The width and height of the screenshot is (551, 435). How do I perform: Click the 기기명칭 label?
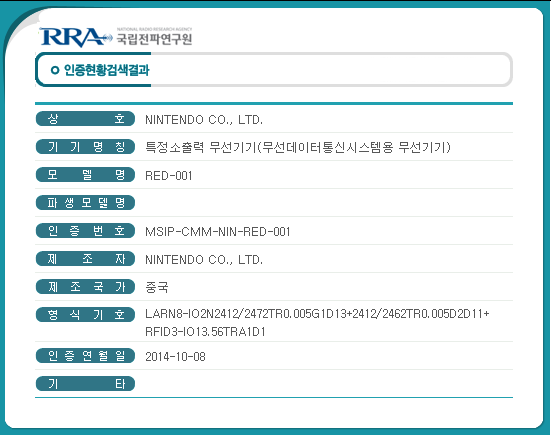pyautogui.click(x=85, y=147)
